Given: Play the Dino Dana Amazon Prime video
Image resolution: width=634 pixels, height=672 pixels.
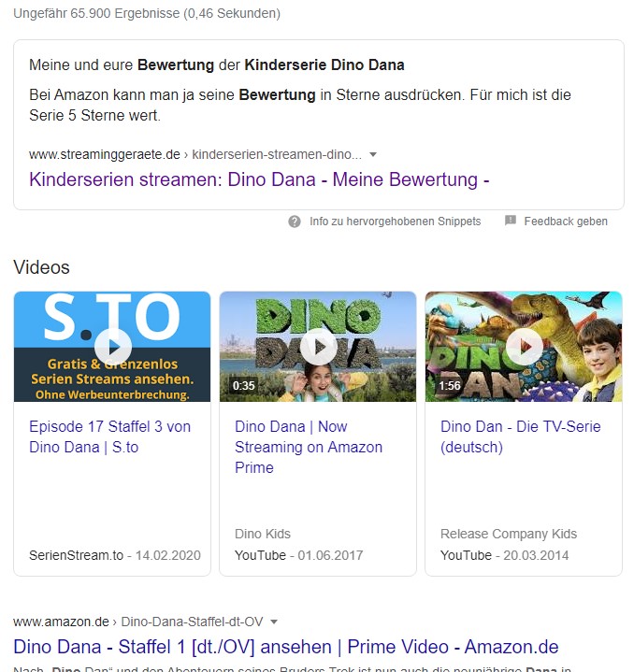Looking at the screenshot, I should tap(318, 347).
